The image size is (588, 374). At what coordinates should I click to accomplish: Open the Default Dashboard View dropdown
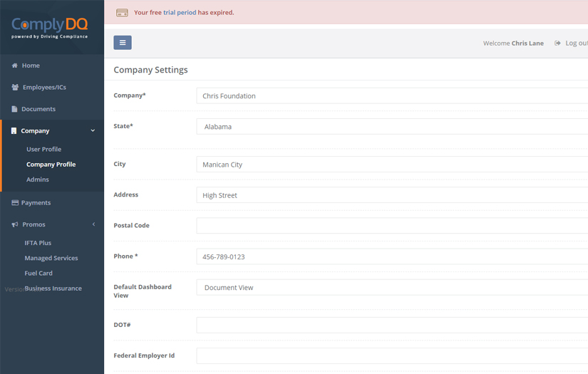point(392,287)
